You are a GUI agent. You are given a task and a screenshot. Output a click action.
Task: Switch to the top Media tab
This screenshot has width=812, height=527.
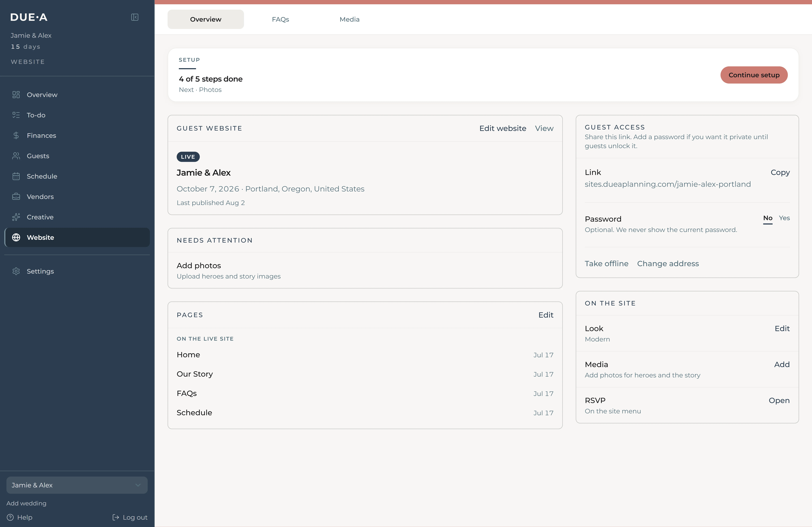[x=349, y=19]
